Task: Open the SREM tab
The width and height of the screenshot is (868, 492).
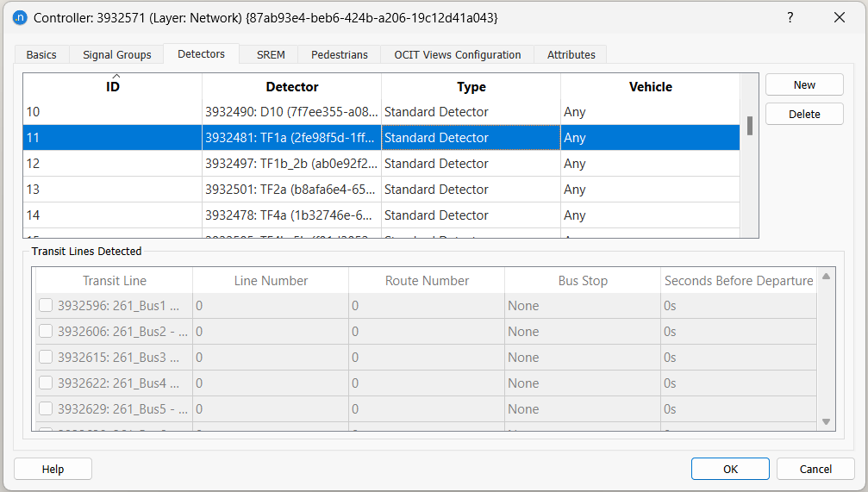Action: [x=271, y=54]
